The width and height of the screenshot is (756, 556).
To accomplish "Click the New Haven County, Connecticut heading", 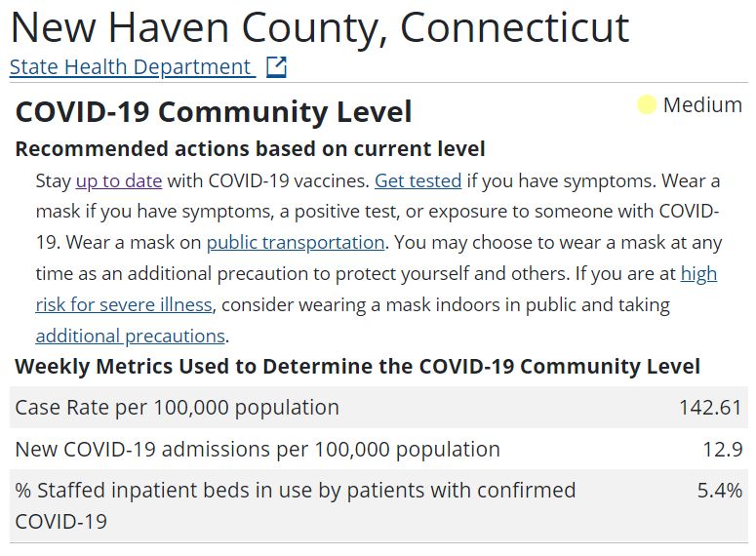I will 320,28.
